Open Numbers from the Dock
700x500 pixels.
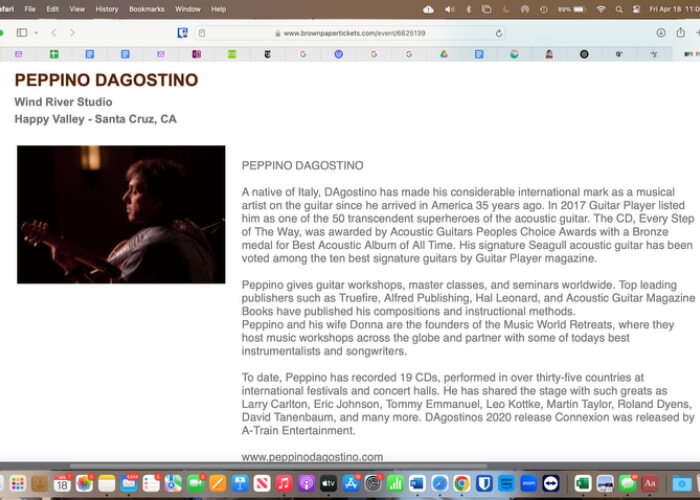click(x=395, y=483)
